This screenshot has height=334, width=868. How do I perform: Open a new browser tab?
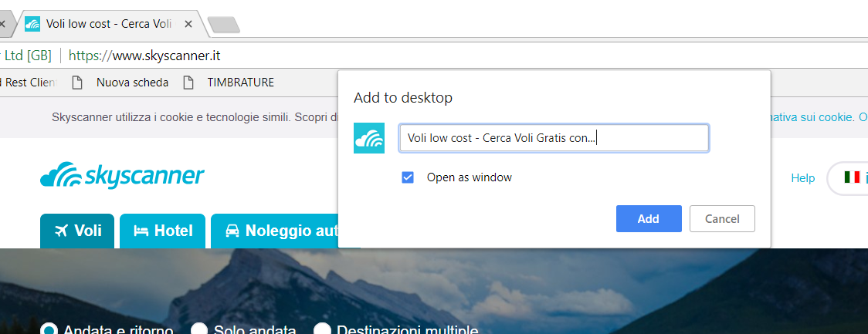pos(224,25)
